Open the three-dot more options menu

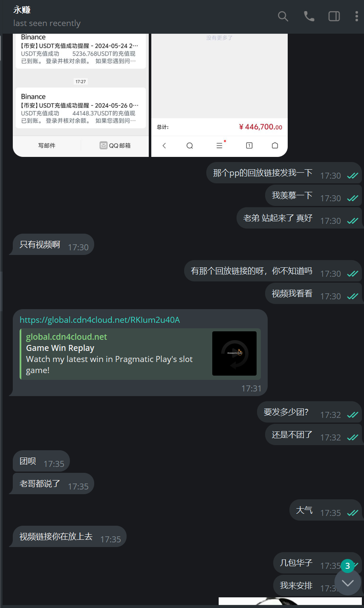[356, 17]
